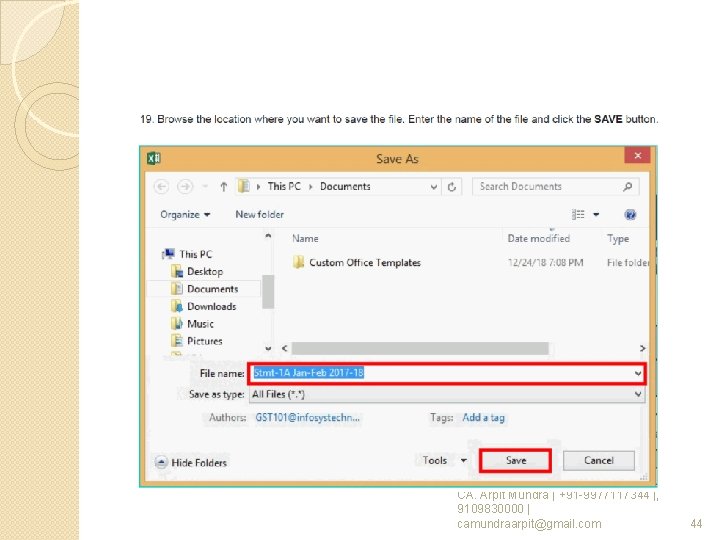Click the navigation pane scroll up arrow

[x=268, y=236]
